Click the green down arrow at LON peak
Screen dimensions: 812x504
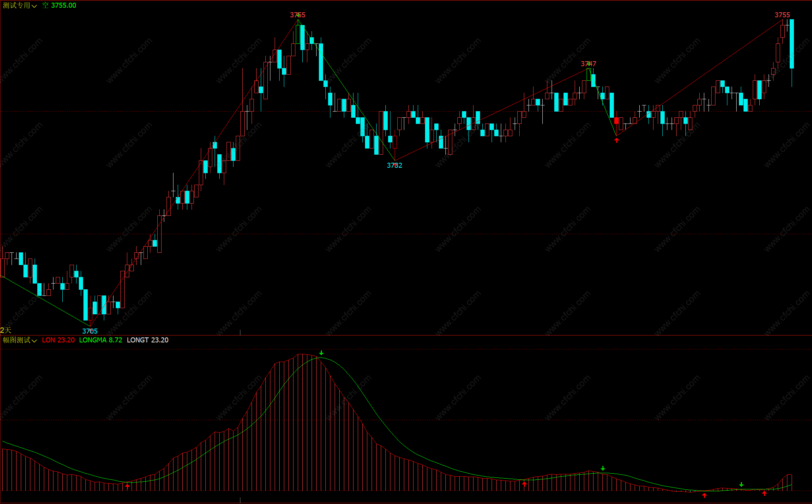point(321,353)
